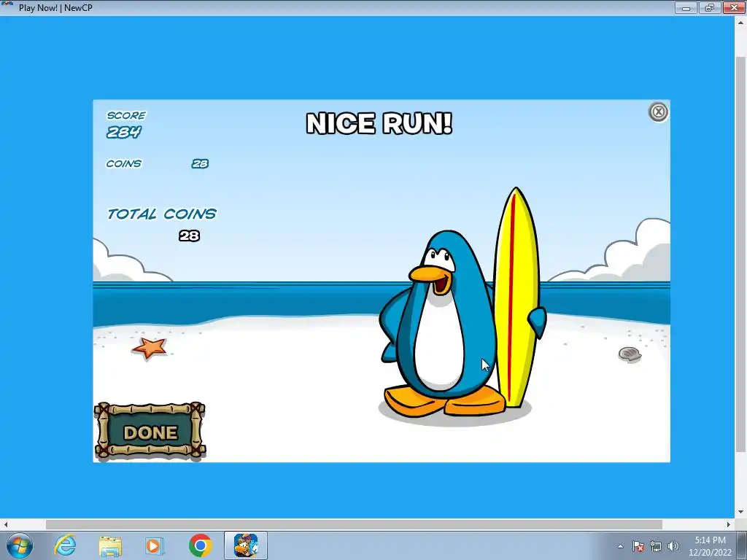Open Windows Media Player taskbar icon

click(x=153, y=545)
